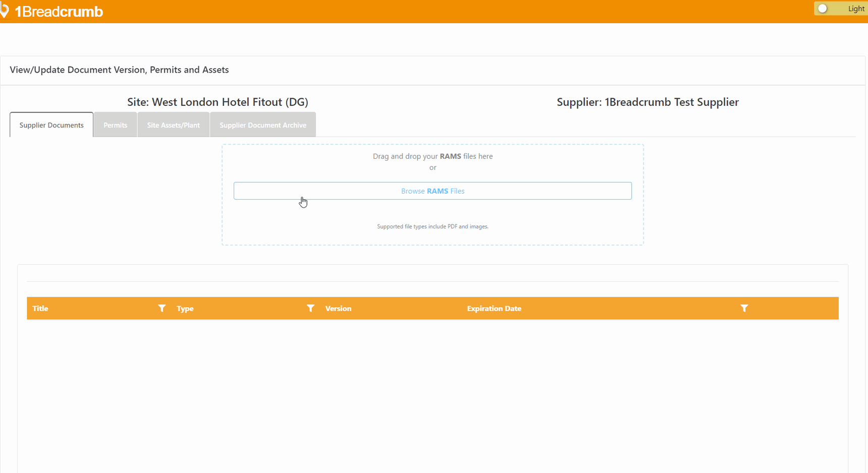This screenshot has width=868, height=473.
Task: Select the Version column header
Action: click(338, 308)
